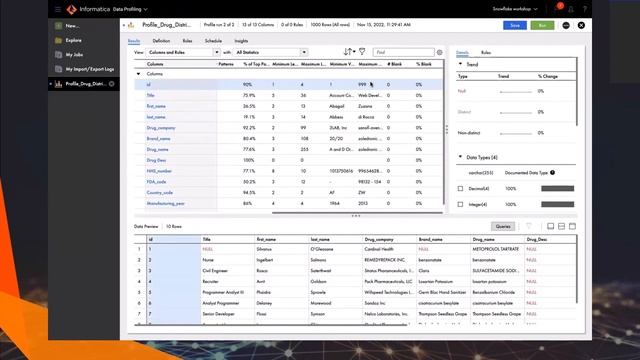
Task: Switch to the Definition tab
Action: coord(161,41)
